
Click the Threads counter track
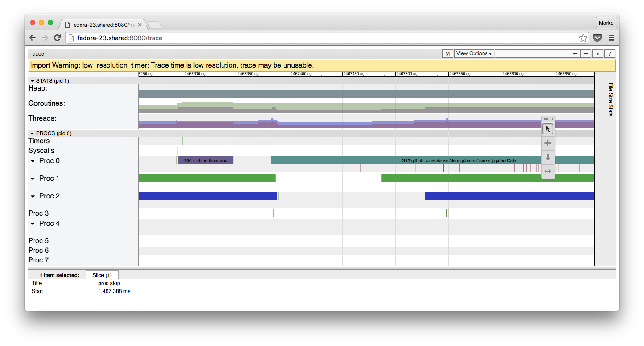coord(366,123)
